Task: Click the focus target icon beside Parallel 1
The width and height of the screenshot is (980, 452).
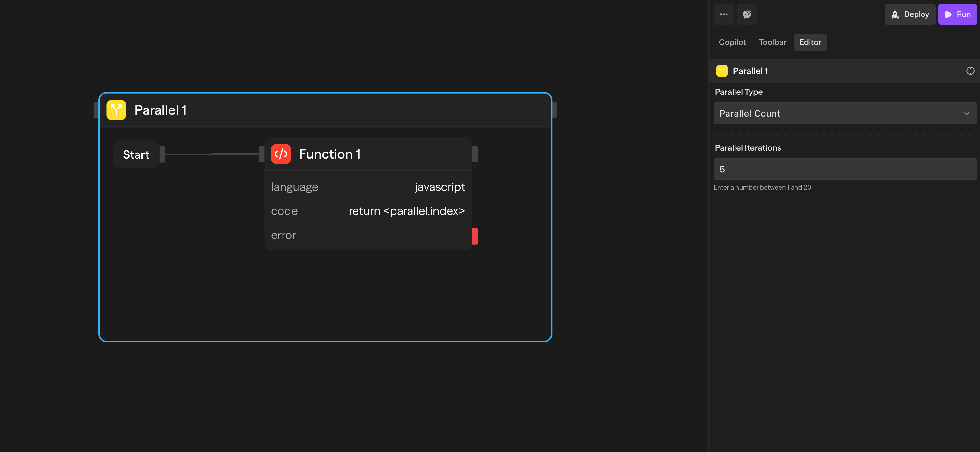Action: pyautogui.click(x=970, y=71)
